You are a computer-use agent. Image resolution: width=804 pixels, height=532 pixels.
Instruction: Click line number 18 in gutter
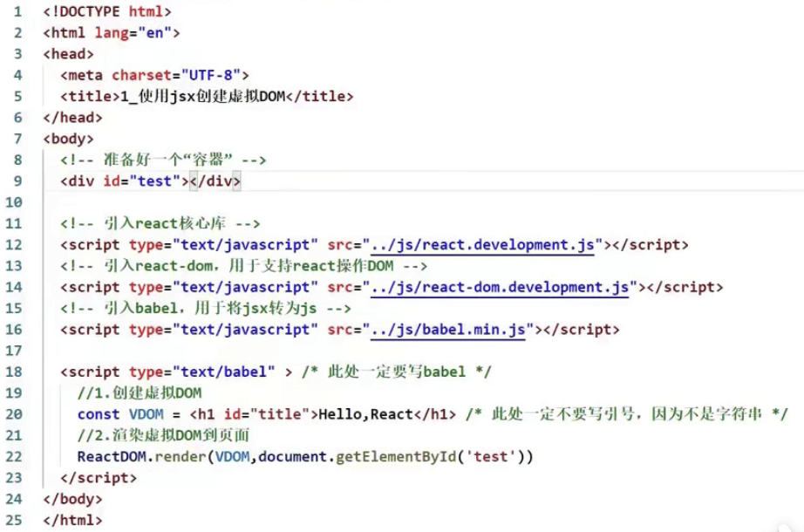[14, 372]
